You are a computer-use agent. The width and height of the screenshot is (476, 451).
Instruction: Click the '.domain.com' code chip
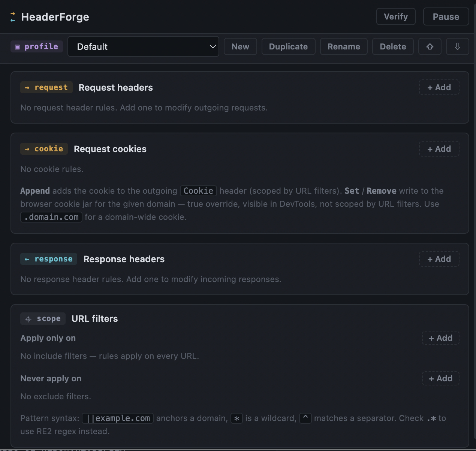(51, 217)
